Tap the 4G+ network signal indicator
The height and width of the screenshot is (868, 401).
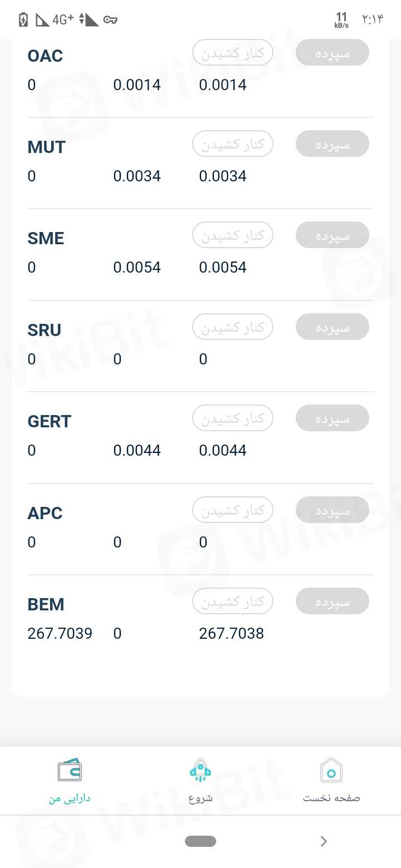pyautogui.click(x=63, y=20)
